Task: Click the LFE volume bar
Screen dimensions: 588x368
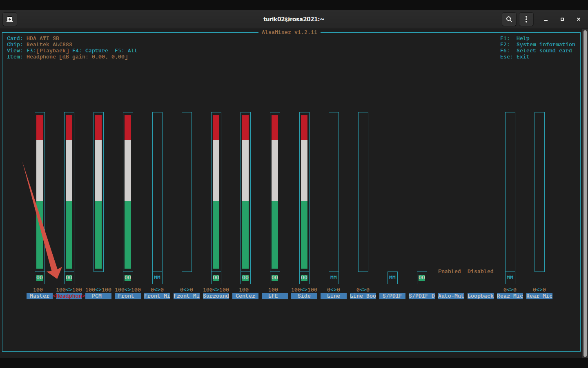Action: pos(275,192)
